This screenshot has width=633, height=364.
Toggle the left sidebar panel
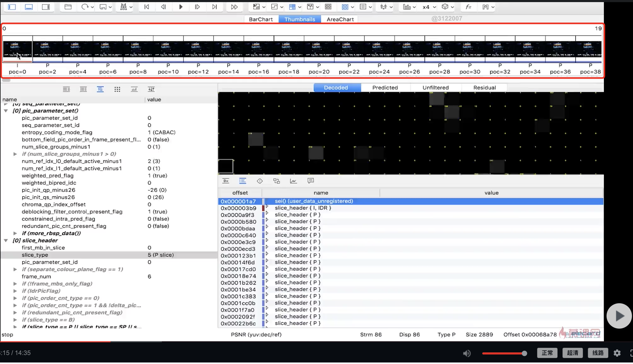(12, 7)
